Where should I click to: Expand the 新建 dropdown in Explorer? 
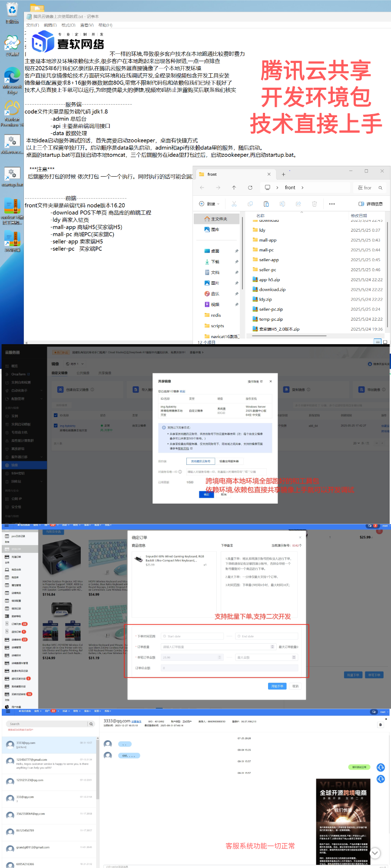[x=209, y=204]
